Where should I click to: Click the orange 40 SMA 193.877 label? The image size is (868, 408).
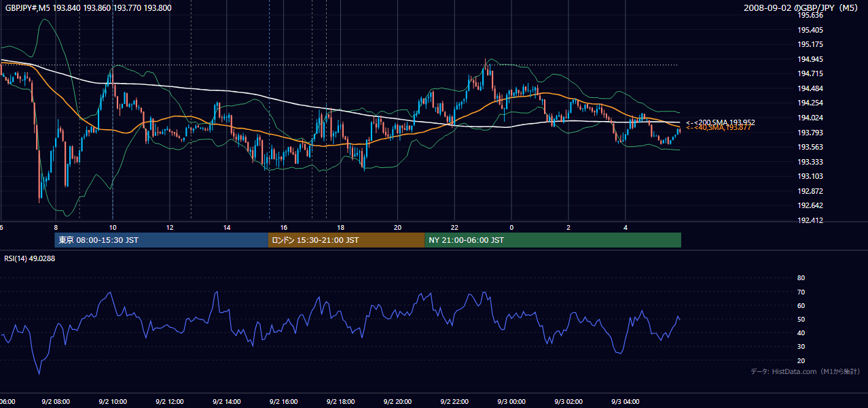[x=719, y=128]
